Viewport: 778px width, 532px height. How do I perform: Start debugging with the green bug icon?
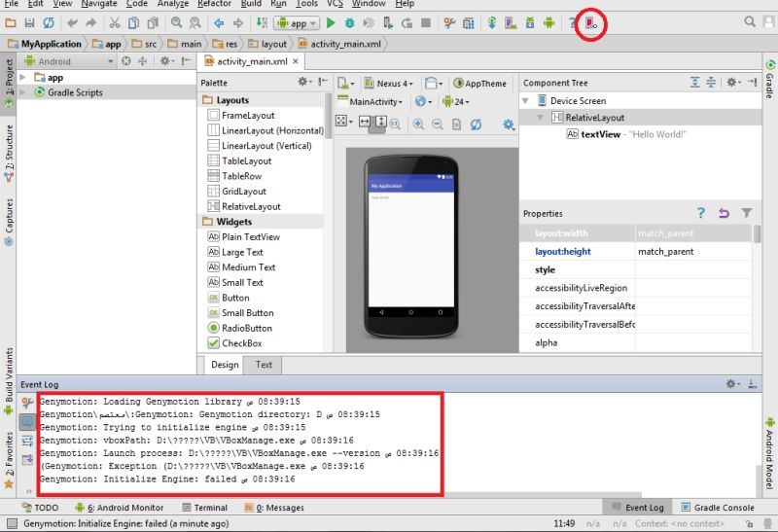tap(350, 23)
